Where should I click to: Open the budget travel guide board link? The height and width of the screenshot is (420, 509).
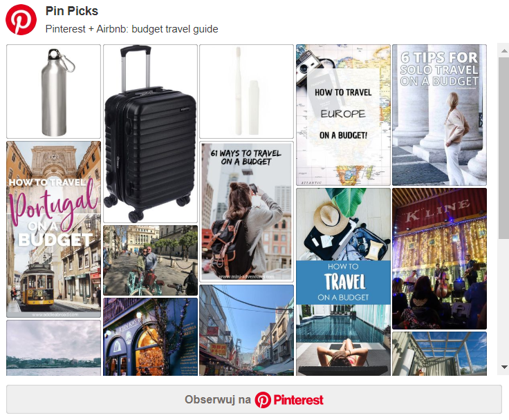pos(132,29)
